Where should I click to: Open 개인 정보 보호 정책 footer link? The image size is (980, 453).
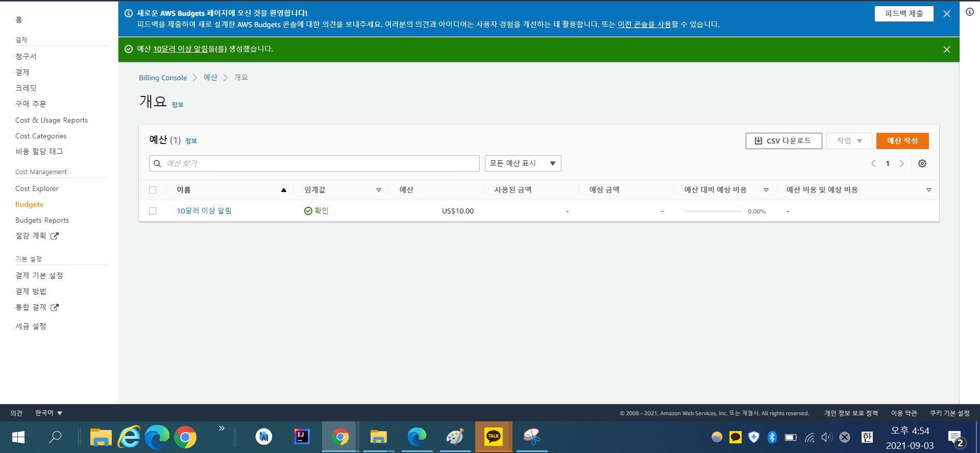[x=851, y=413]
